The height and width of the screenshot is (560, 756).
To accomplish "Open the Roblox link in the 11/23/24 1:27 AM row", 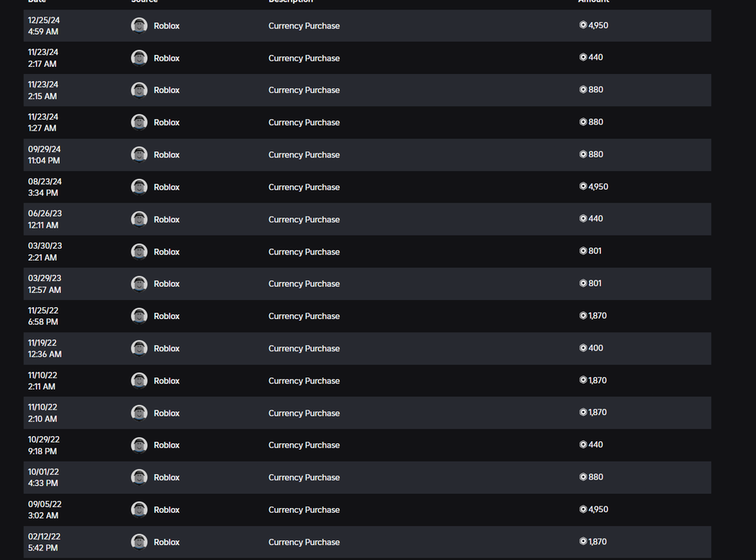I will [166, 123].
